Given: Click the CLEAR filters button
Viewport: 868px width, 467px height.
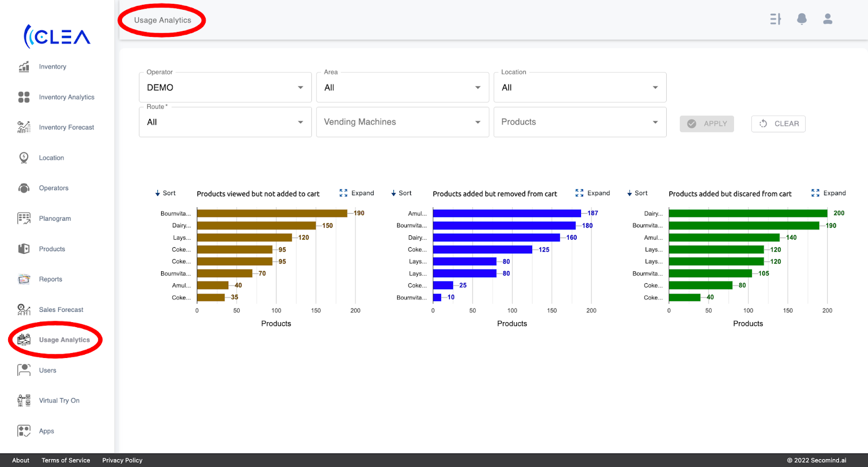Looking at the screenshot, I should 778,124.
